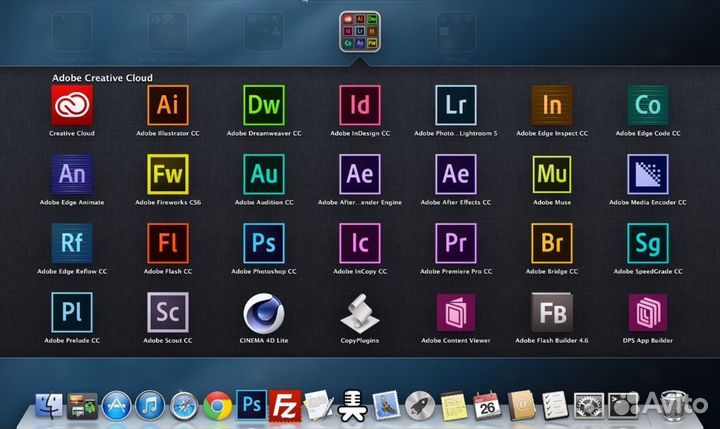Click the Photoshop icon in the Dock
720x429 pixels.
click(x=252, y=405)
